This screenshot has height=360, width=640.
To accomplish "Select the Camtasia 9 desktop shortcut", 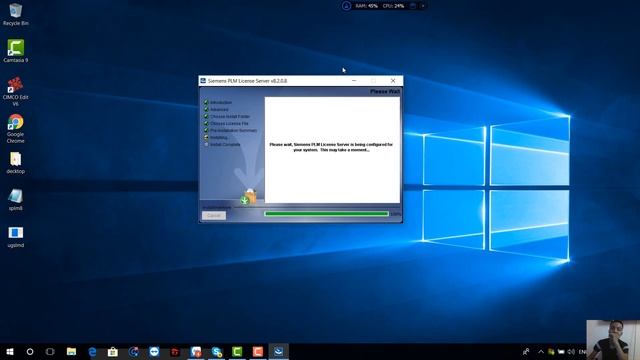I will [16, 51].
